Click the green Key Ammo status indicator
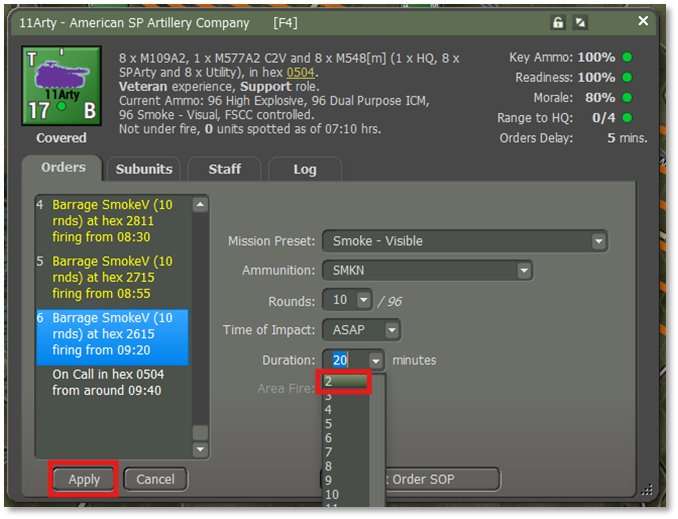The height and width of the screenshot is (519, 678). (x=626, y=58)
